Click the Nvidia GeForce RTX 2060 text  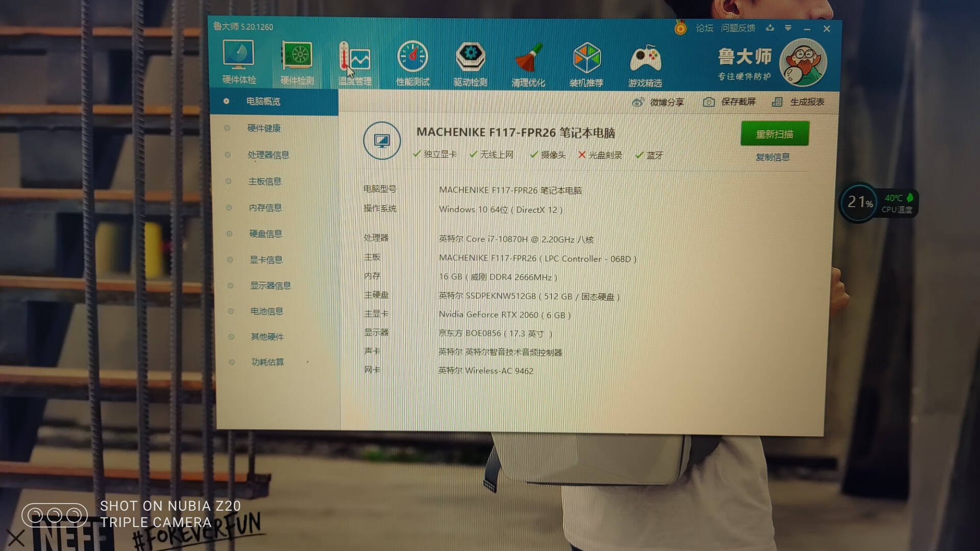pos(505,315)
